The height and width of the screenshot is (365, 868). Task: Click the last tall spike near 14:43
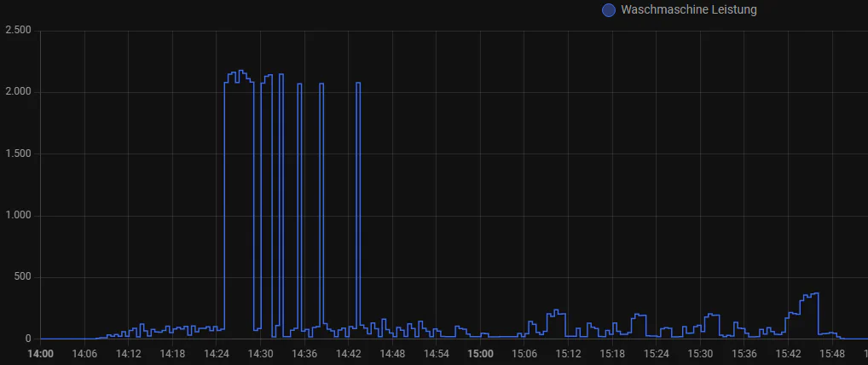point(358,84)
